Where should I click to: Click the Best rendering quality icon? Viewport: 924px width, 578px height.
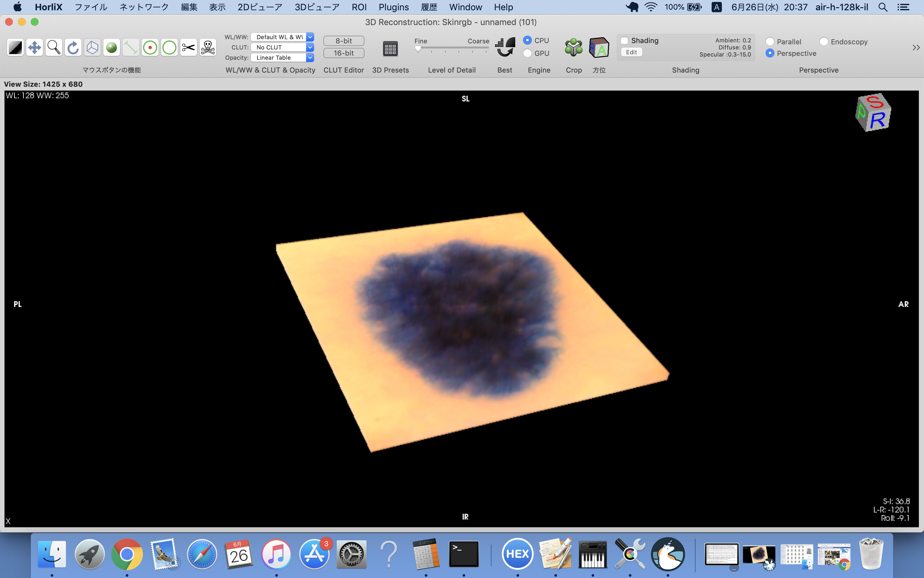[x=505, y=48]
